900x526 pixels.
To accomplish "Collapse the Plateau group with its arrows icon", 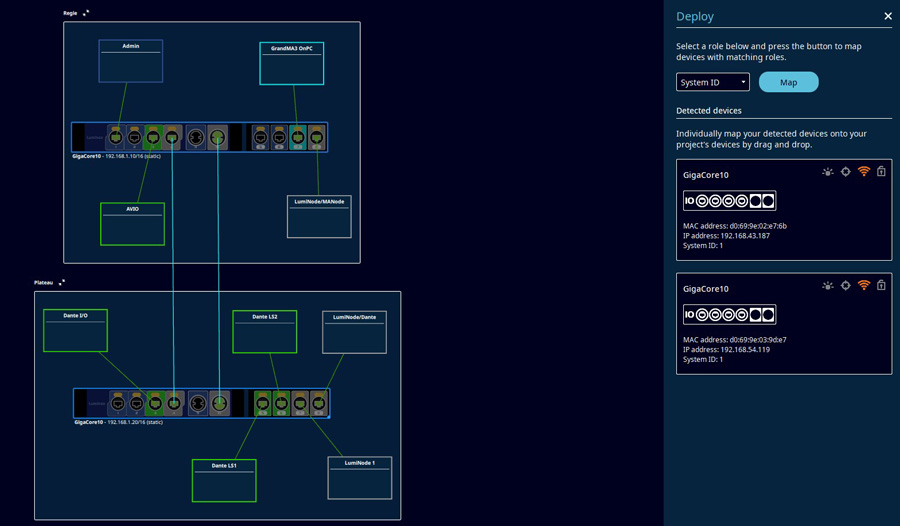I will point(62,282).
